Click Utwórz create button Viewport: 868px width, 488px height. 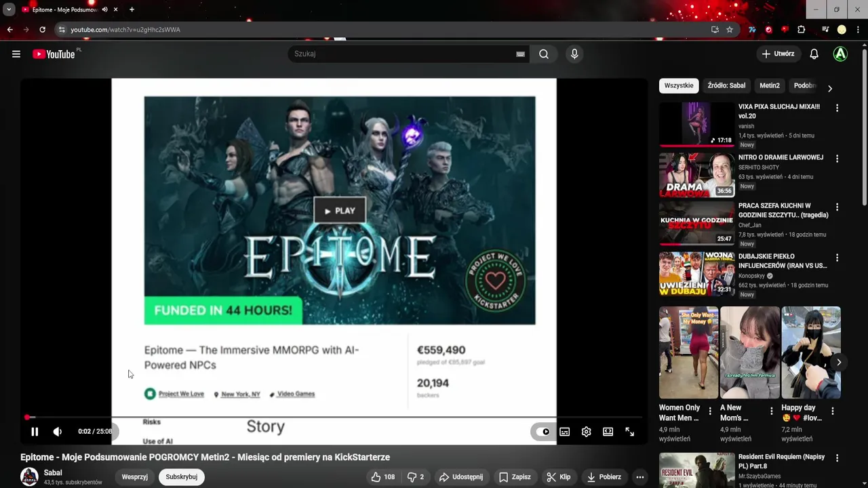[778, 54]
